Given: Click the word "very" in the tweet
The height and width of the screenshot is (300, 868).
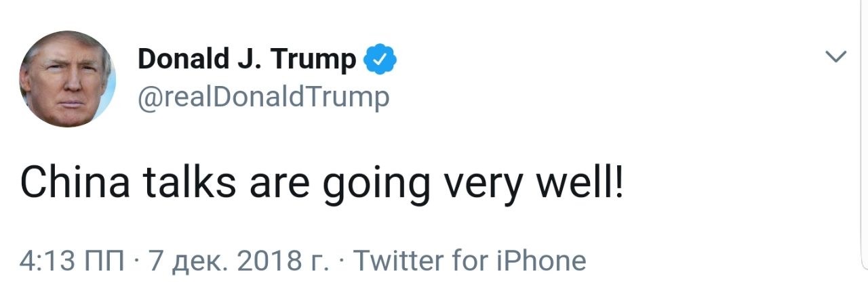Looking at the screenshot, I should 484,183.
